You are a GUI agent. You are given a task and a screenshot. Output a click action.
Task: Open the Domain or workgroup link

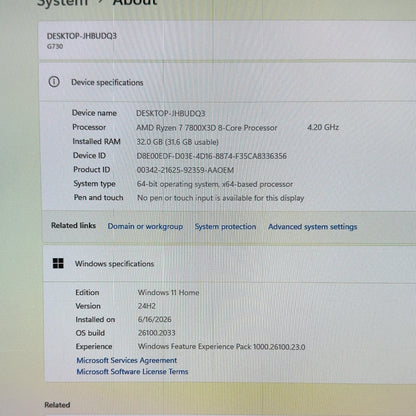coord(145,226)
